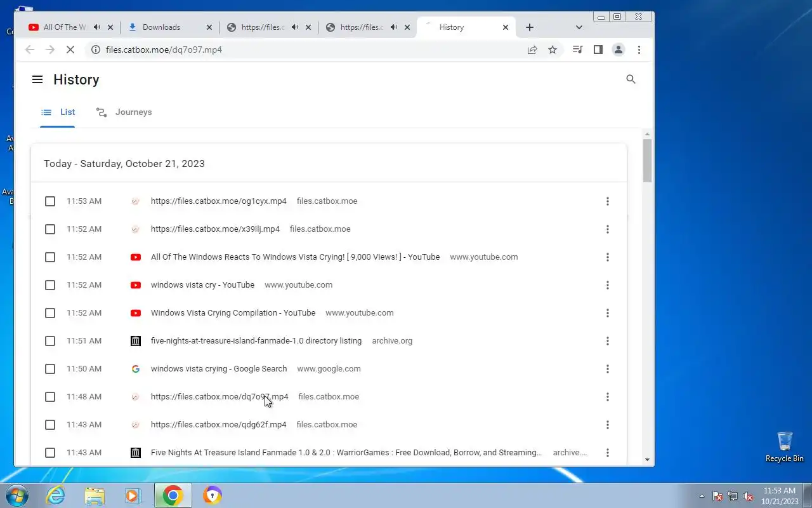Search history with the magnifier icon

point(631,79)
